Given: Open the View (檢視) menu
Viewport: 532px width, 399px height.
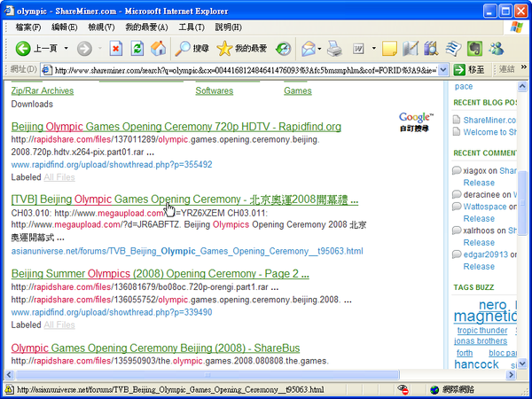Looking at the screenshot, I should (101, 27).
